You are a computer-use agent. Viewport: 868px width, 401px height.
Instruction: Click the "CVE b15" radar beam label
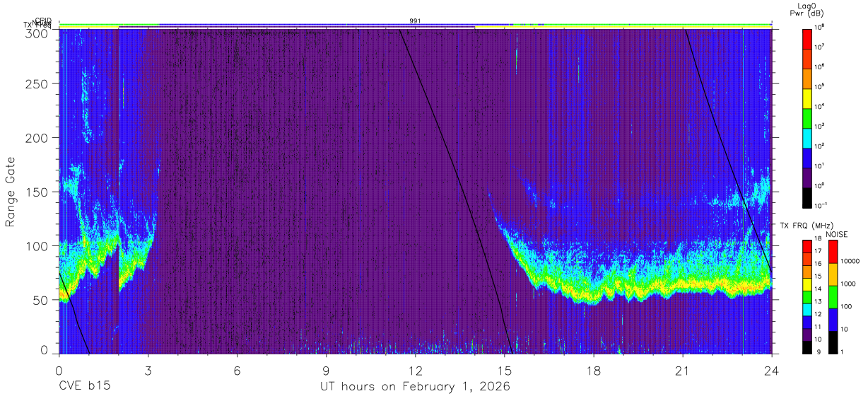click(83, 387)
